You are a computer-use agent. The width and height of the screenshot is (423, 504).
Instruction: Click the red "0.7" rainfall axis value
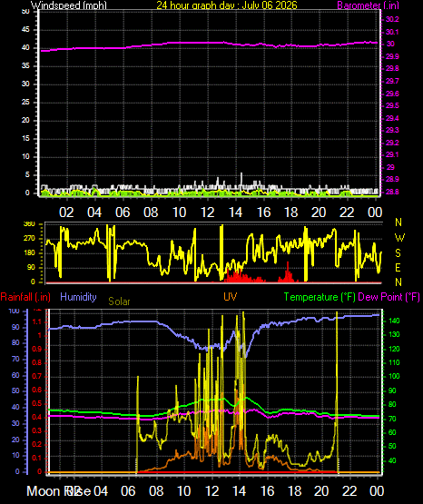(37, 376)
